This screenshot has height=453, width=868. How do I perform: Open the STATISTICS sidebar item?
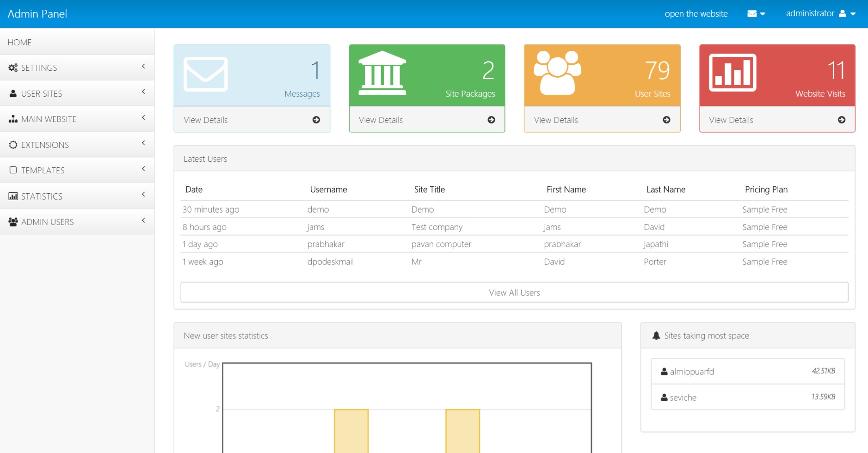tap(77, 196)
